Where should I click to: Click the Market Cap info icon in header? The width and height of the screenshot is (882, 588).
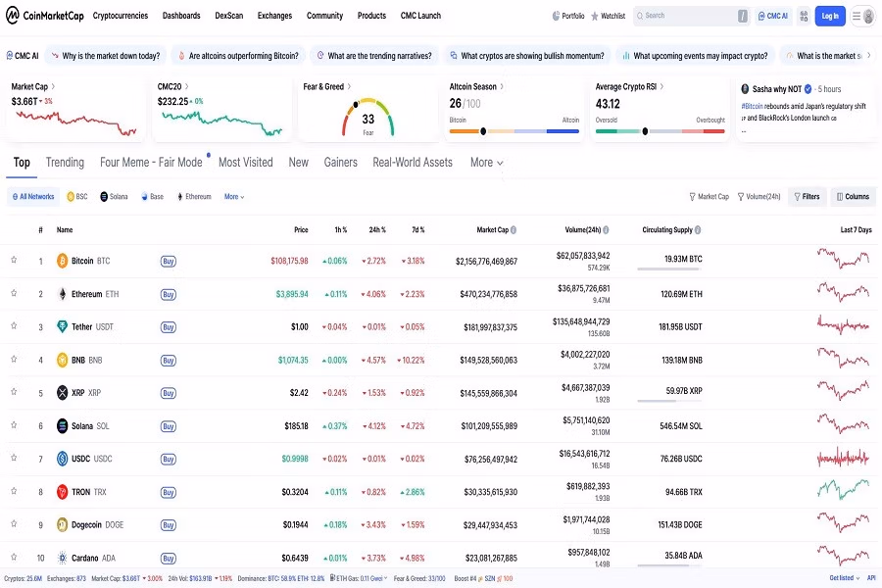514,229
